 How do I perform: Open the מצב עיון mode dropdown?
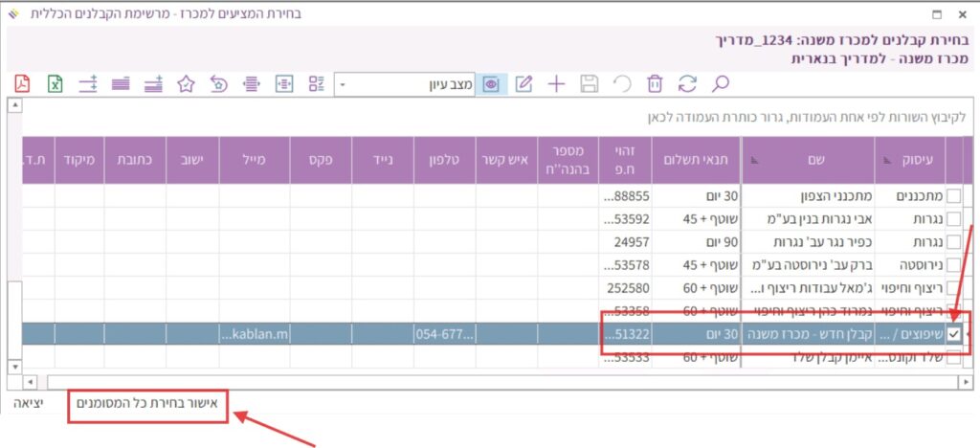pos(344,84)
